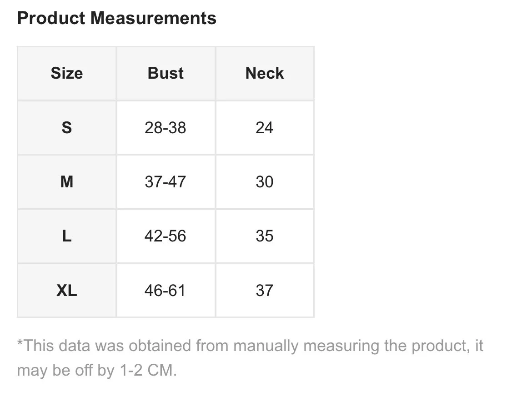The height and width of the screenshot is (407, 532).
Task: Select the Neck column header
Action: 265,73
